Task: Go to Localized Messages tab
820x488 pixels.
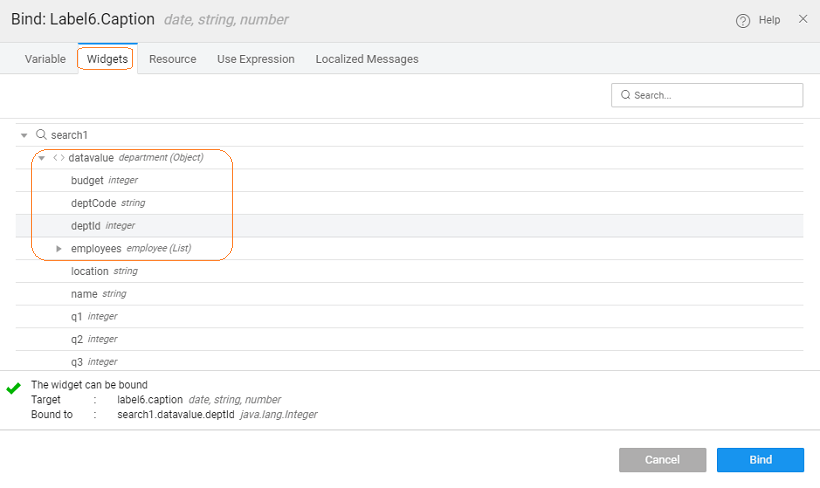Action: [x=367, y=59]
